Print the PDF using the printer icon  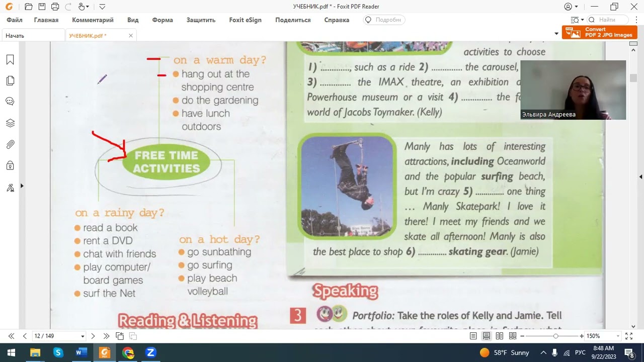(55, 7)
